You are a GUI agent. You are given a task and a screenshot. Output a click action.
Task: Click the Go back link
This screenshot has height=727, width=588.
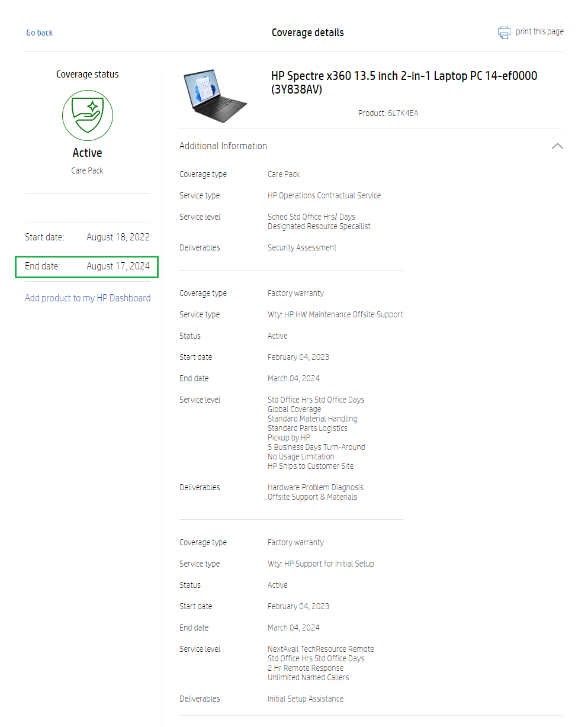point(40,33)
